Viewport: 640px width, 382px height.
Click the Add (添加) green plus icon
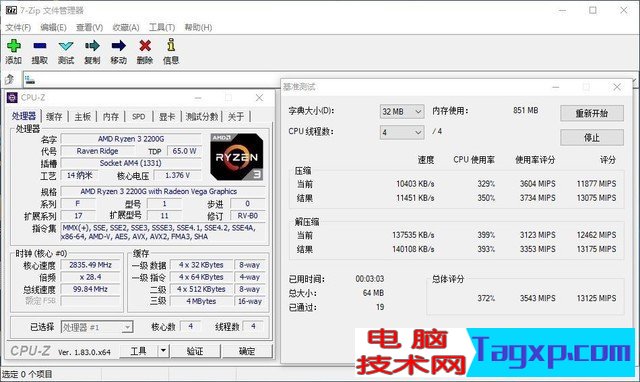click(x=13, y=46)
